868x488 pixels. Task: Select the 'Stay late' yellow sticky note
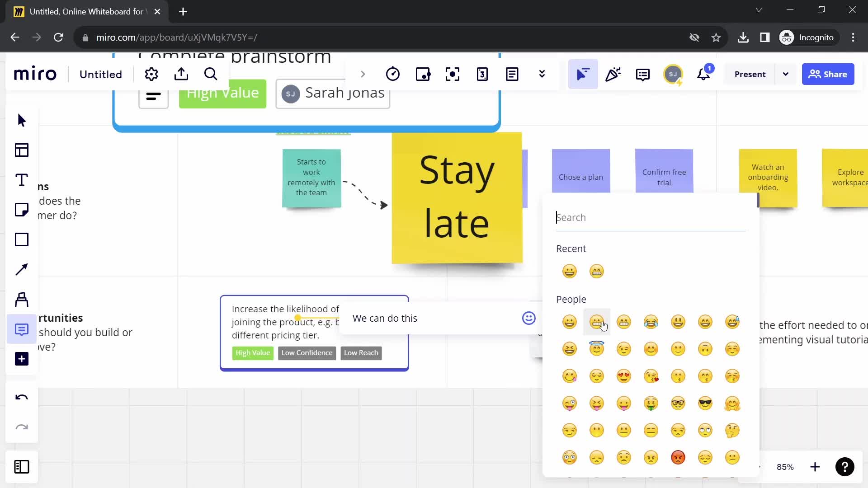[x=457, y=198]
